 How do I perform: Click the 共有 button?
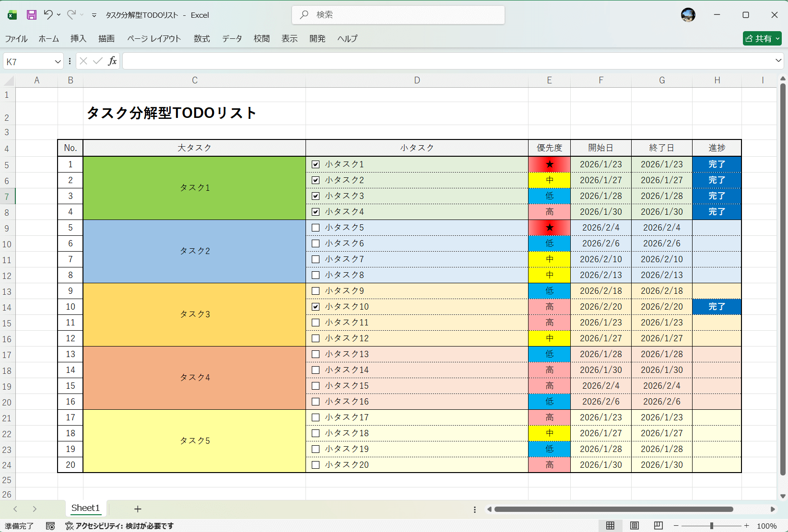click(762, 38)
